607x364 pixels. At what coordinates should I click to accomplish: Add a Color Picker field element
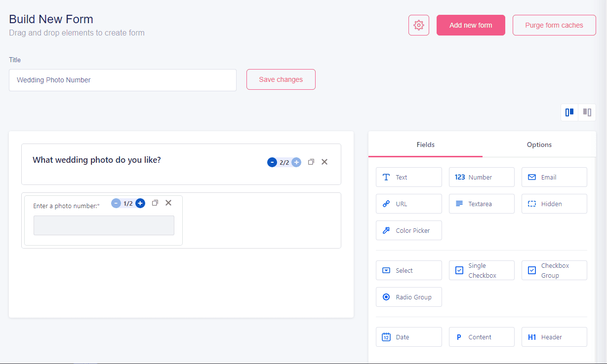[409, 230]
